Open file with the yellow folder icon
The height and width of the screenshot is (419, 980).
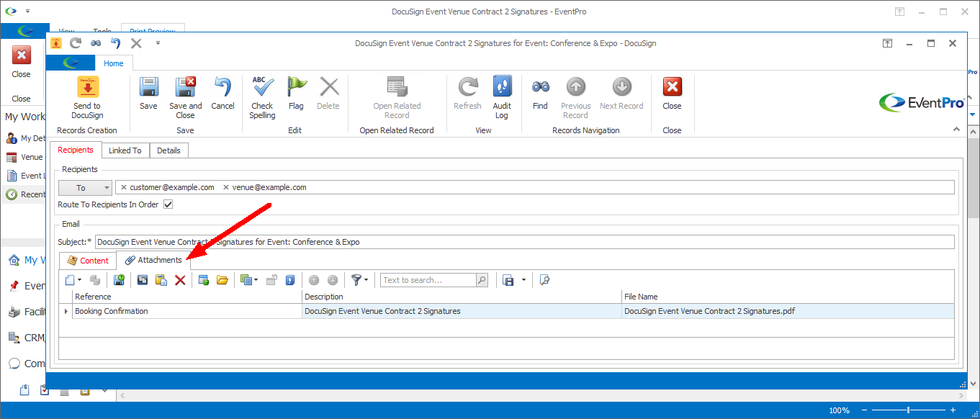tap(222, 280)
